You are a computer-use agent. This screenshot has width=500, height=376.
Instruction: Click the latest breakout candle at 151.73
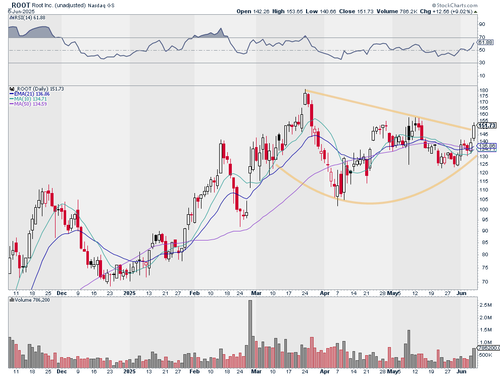tap(474, 132)
